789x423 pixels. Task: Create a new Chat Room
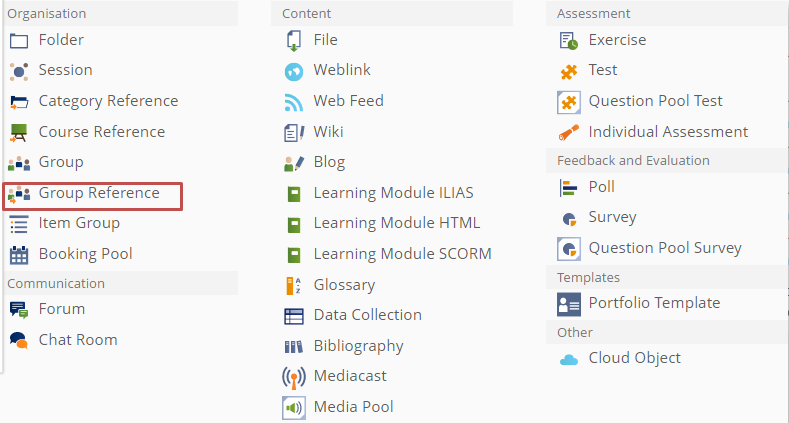click(78, 340)
